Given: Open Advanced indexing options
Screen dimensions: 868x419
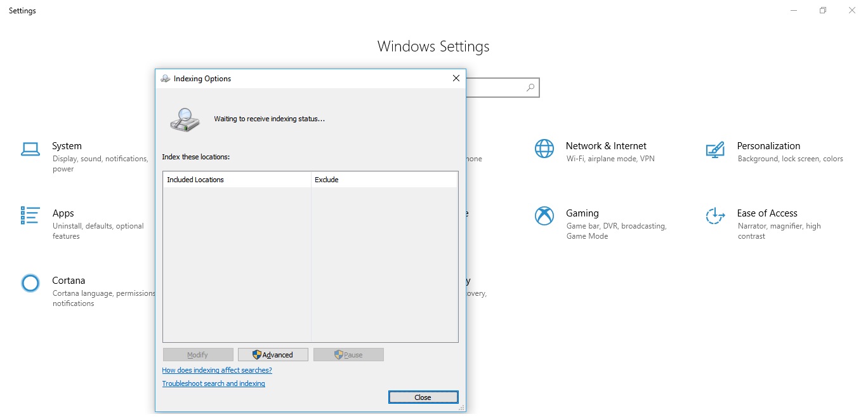Looking at the screenshot, I should (x=273, y=355).
